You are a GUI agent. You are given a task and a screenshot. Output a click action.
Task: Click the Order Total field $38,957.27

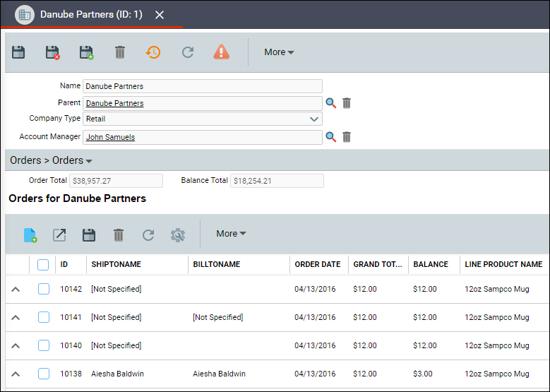pos(116,181)
